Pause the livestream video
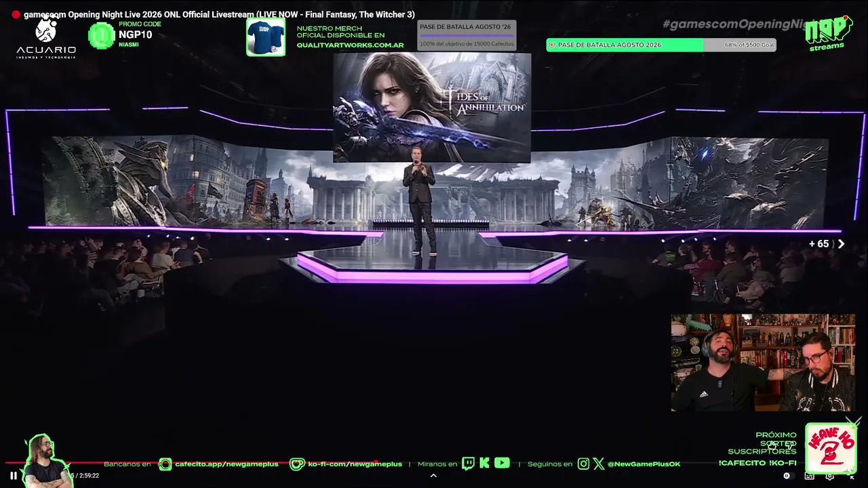Viewport: 868px width, 488px height. pos(13,476)
